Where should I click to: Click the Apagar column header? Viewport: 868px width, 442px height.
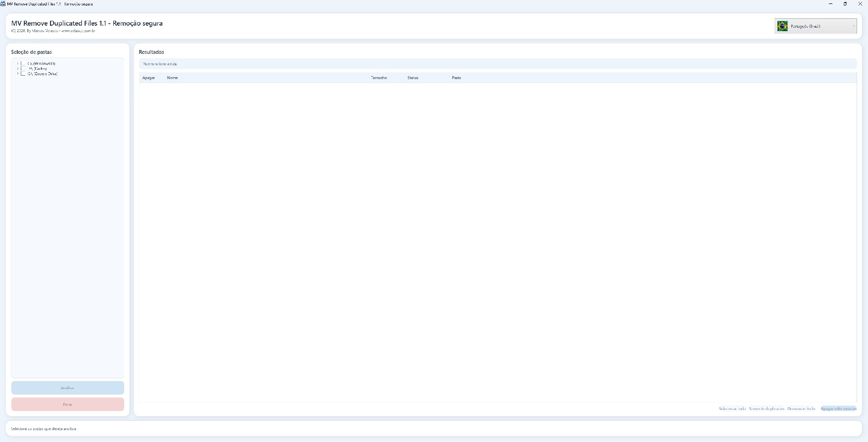149,78
